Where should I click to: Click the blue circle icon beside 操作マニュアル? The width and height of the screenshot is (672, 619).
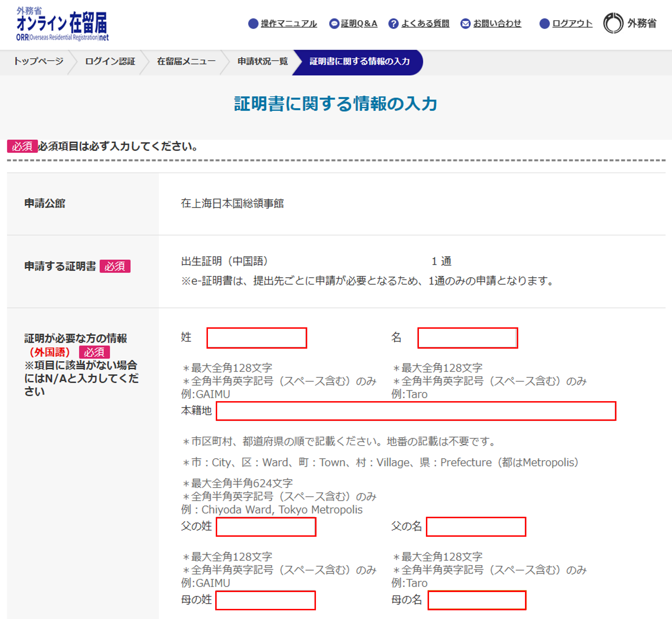click(253, 24)
